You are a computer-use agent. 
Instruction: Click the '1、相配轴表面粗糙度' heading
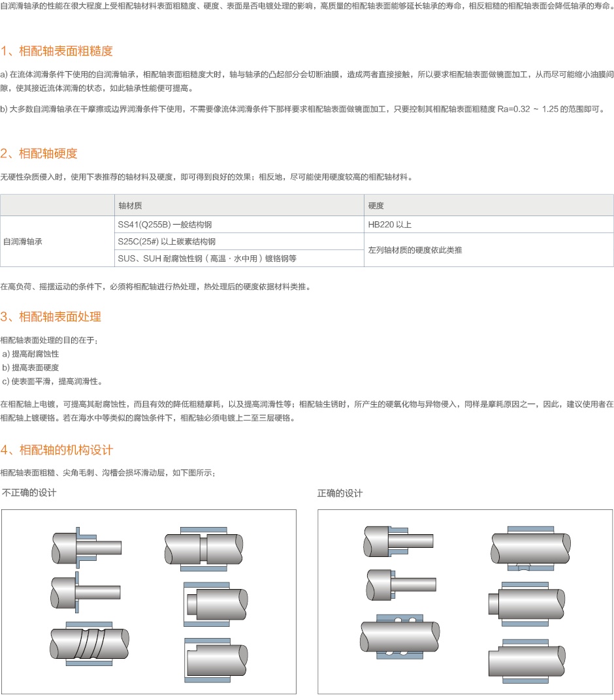[57, 51]
